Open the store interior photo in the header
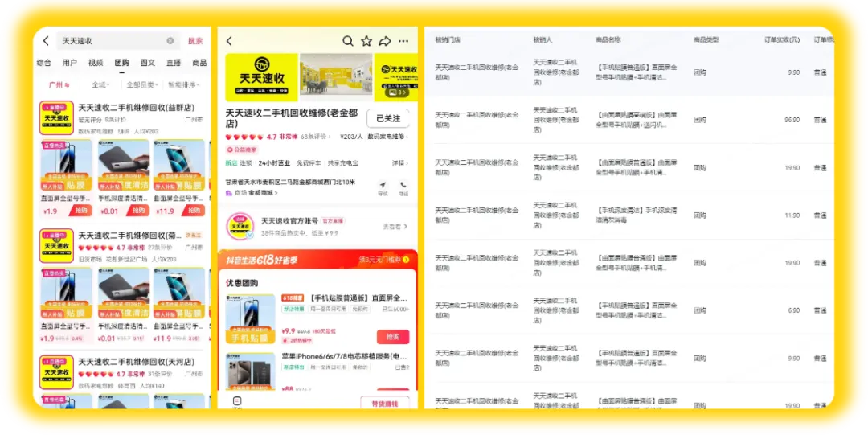This screenshot has width=868, height=435. (x=336, y=77)
